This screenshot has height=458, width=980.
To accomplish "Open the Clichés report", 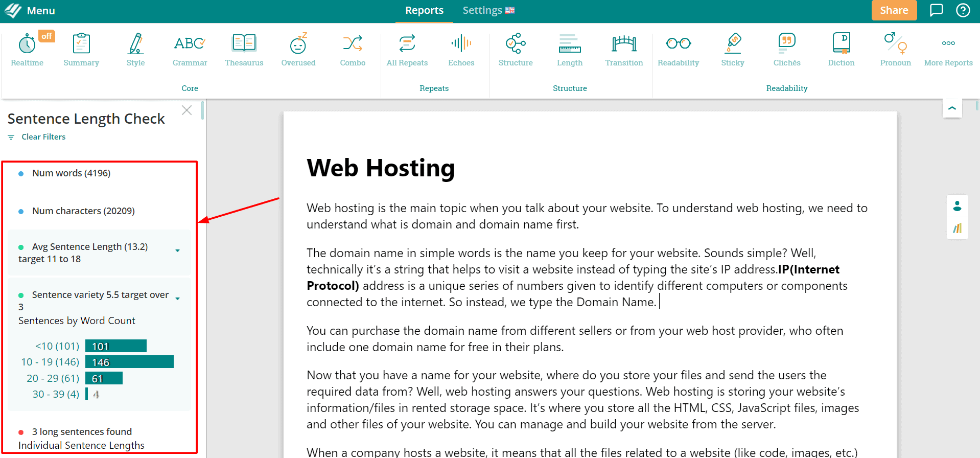I will tap(786, 50).
